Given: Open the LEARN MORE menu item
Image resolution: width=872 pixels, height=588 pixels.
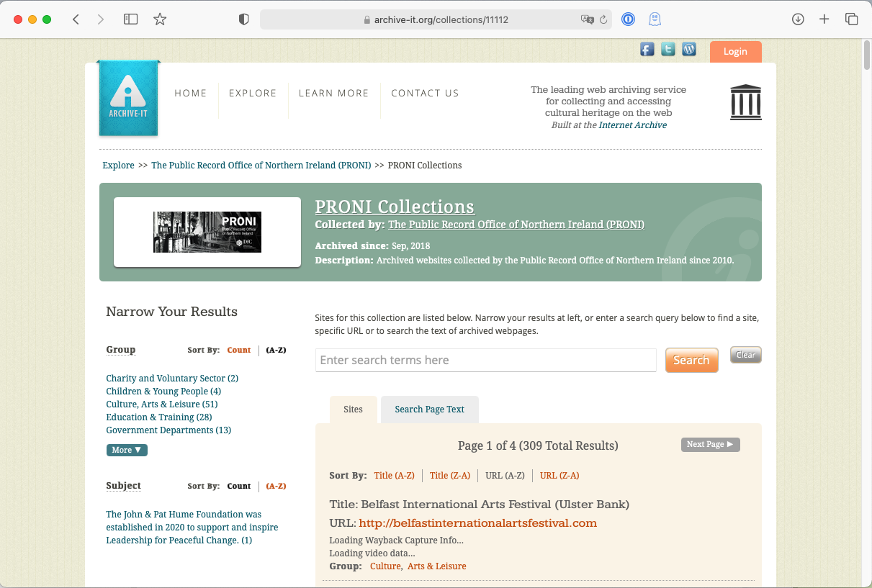Looking at the screenshot, I should [333, 93].
